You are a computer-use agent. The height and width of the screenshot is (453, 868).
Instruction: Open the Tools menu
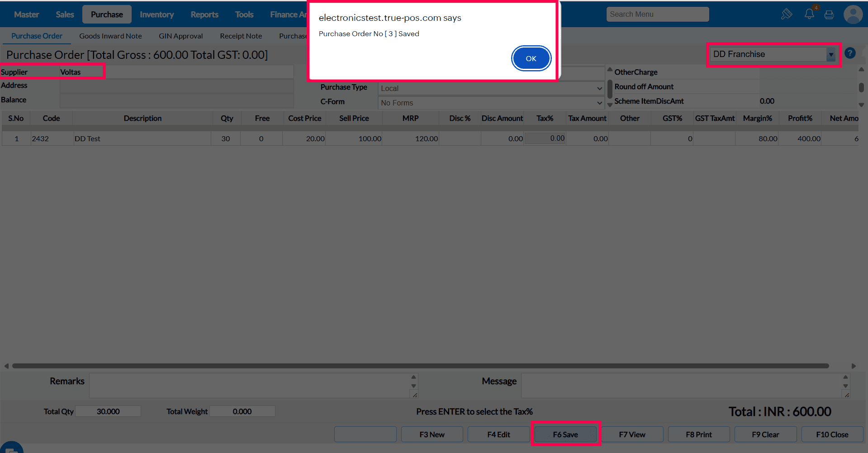click(x=244, y=14)
